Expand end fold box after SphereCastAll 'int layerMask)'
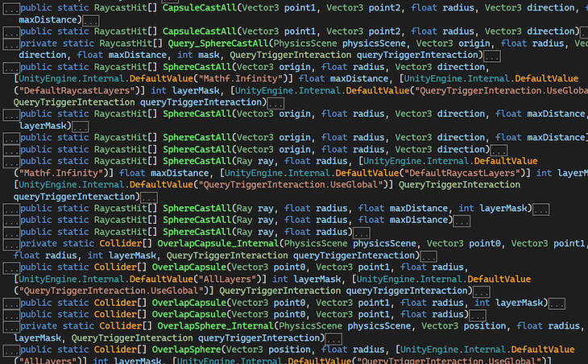Viewport: 588px width, 364px height. pyautogui.click(x=541, y=209)
